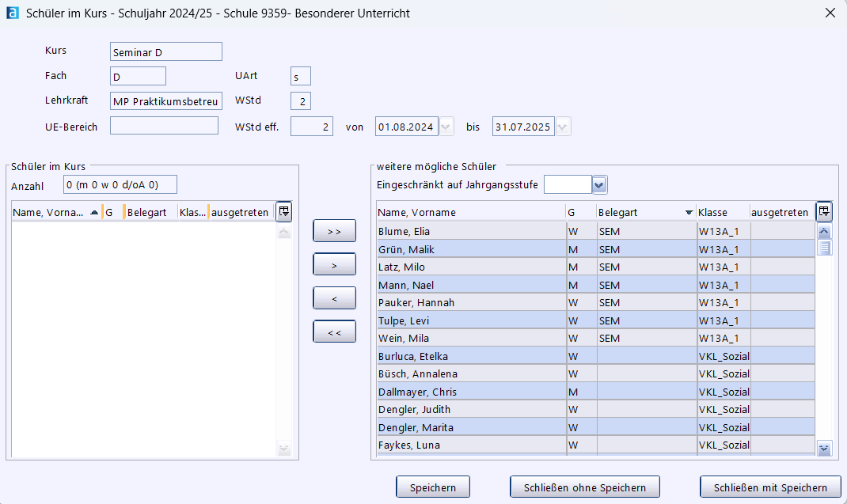Click left table 'Belegart' column header

[151, 212]
